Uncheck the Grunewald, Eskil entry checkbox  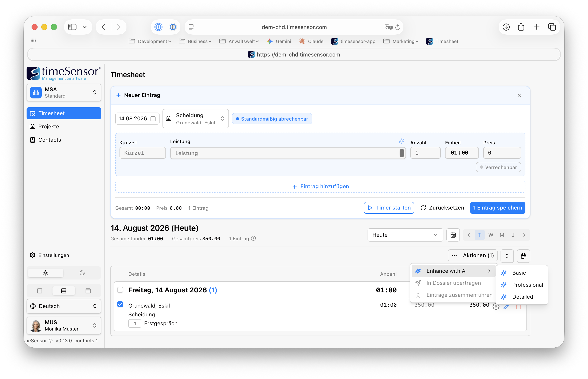[120, 305]
